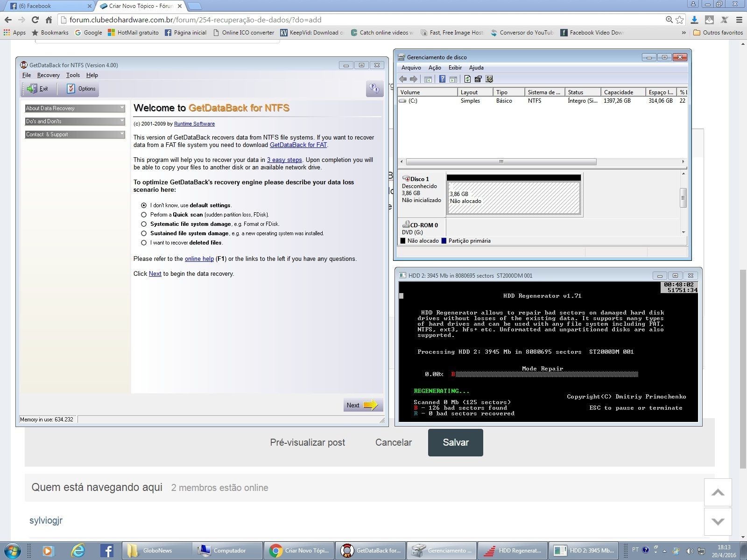Open 'Outros favoritos' bookmarks folder

click(x=718, y=33)
